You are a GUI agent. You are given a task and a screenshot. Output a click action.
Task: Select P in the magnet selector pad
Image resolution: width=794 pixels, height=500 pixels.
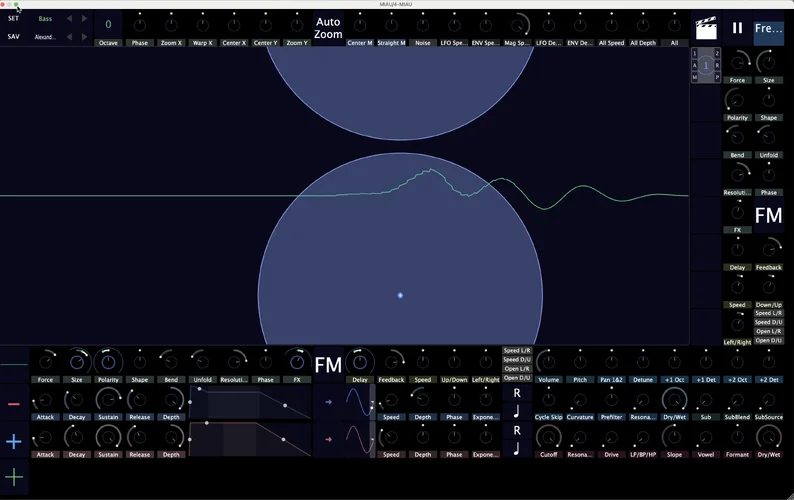pyautogui.click(x=717, y=77)
